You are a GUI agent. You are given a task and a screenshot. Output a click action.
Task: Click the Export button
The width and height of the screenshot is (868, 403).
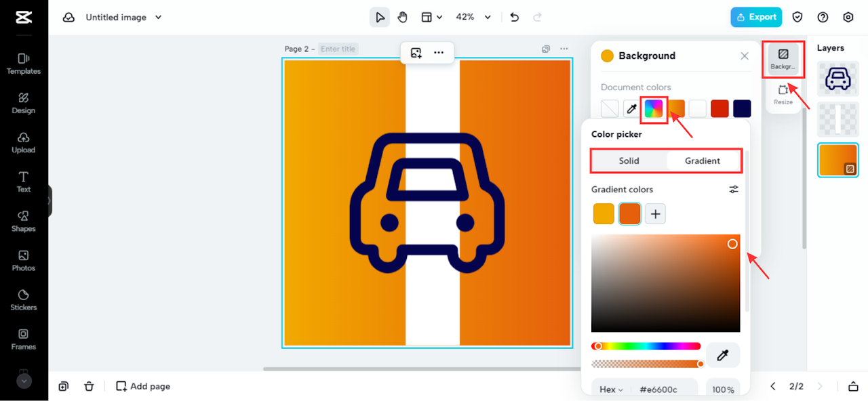[x=756, y=17]
